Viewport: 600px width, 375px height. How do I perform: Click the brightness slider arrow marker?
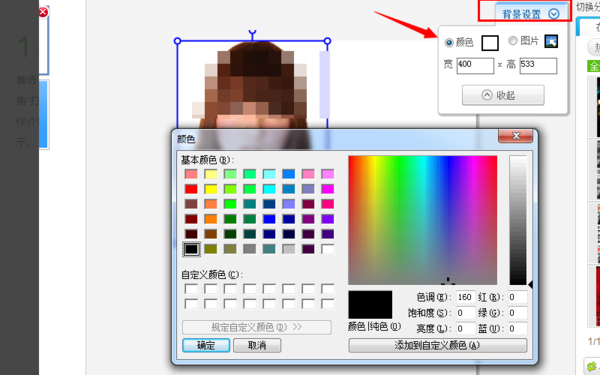point(530,284)
